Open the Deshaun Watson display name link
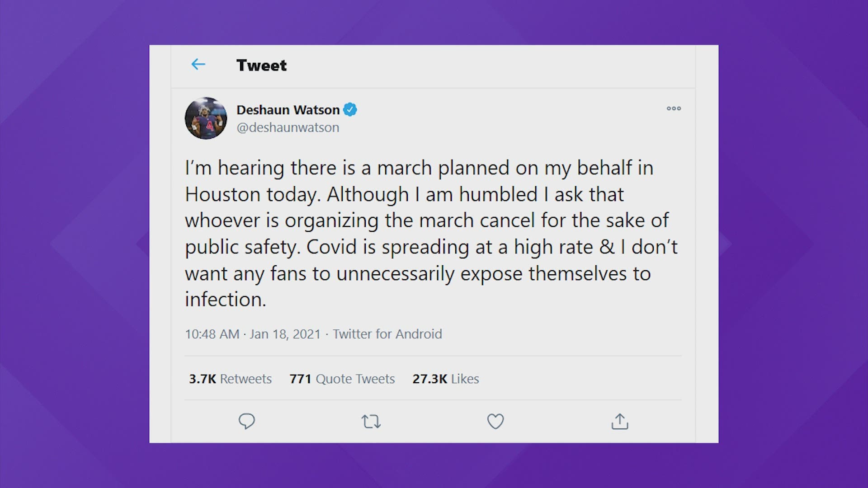 tap(288, 110)
